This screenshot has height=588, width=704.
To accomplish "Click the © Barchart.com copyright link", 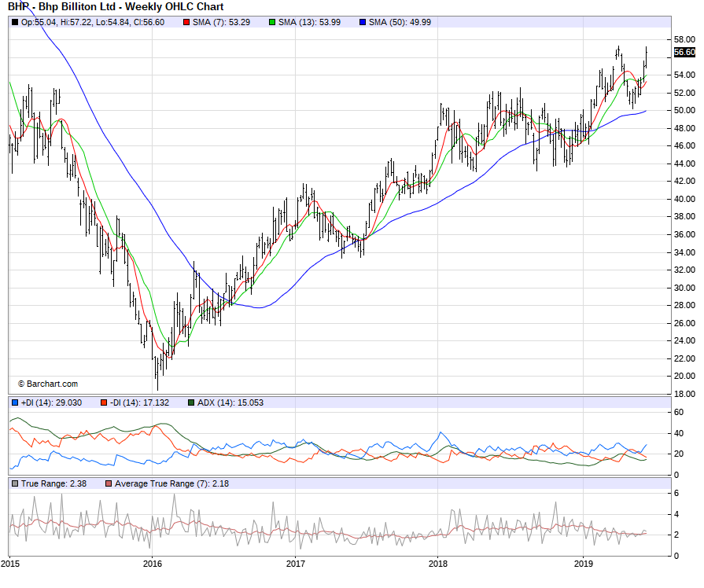I will point(48,384).
